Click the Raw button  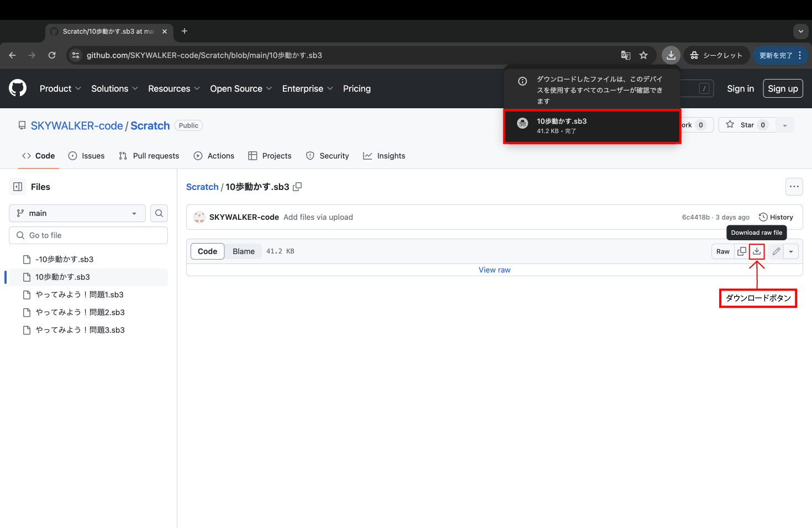(x=723, y=251)
